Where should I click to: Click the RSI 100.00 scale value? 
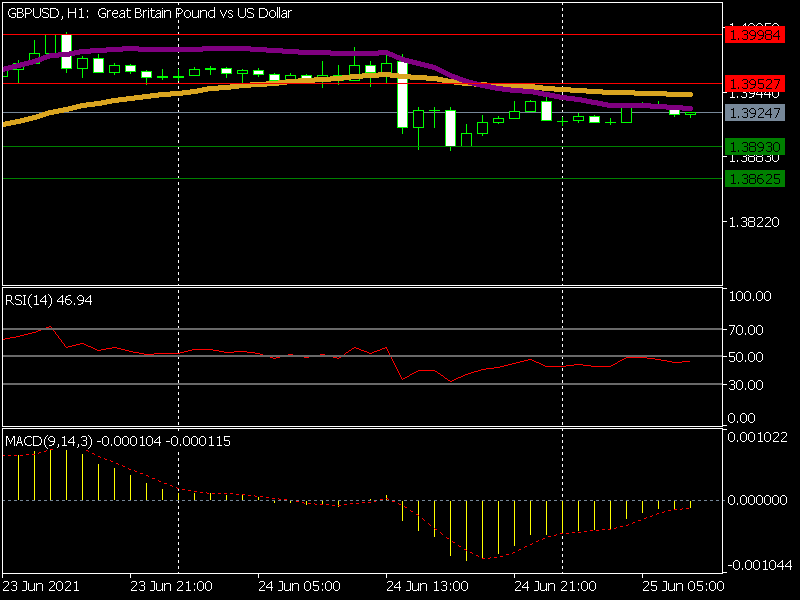point(749,296)
